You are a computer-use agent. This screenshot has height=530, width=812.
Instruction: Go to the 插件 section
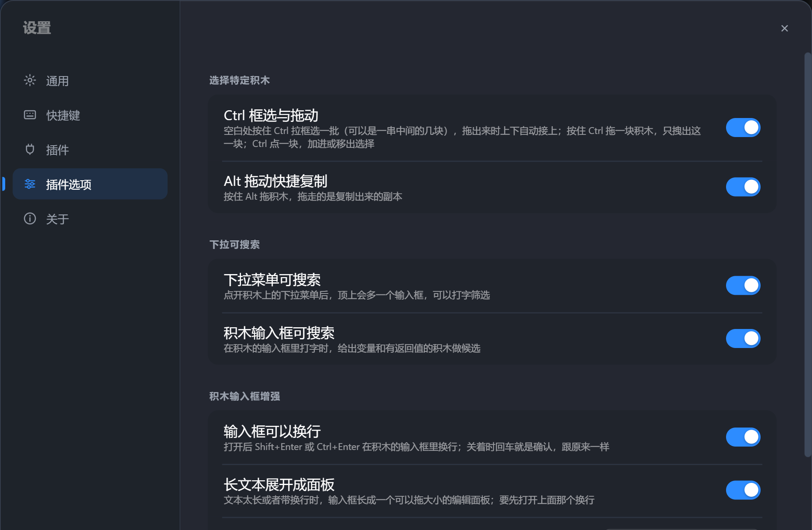tap(90, 150)
